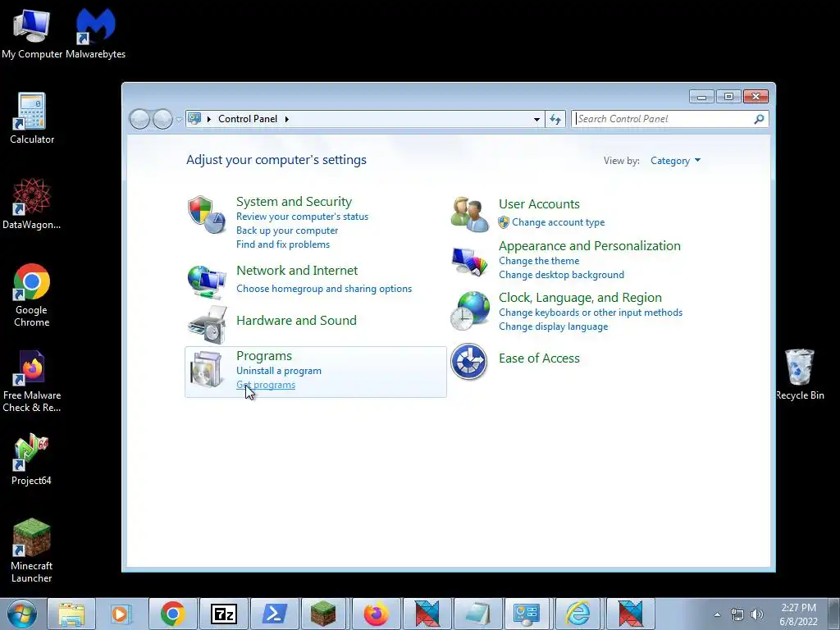
Task: Open Network and Internet category link
Action: (297, 271)
